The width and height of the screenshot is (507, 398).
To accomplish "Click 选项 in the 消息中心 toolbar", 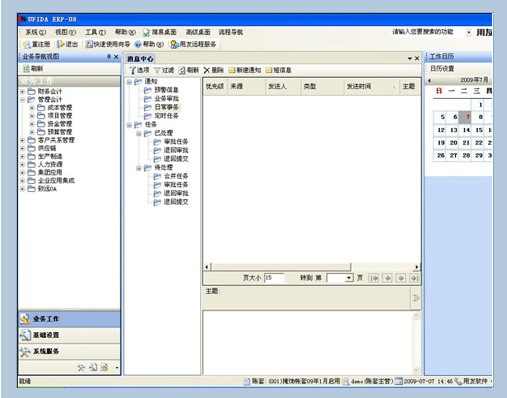I will point(139,70).
